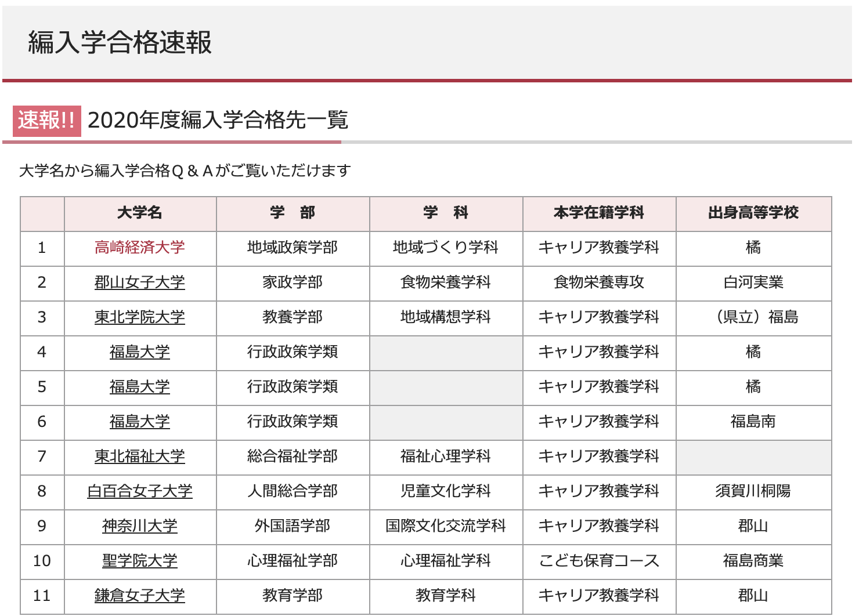Click the 大学名 column header

[140, 213]
